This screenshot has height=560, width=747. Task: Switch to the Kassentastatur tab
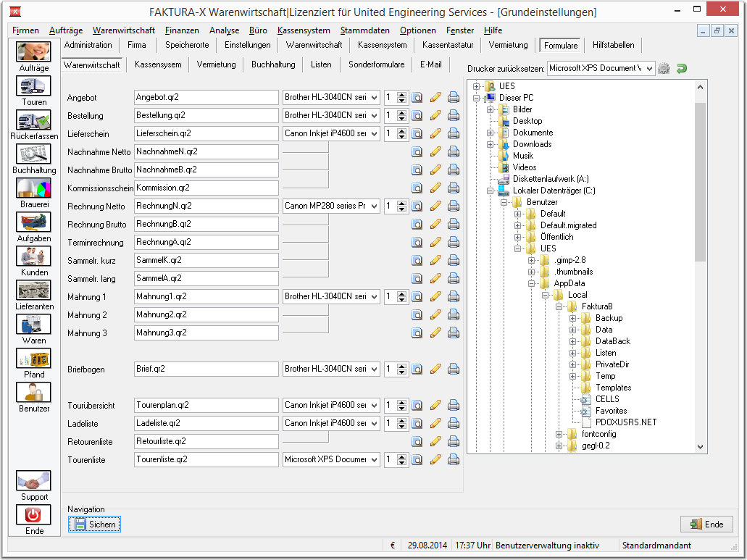448,45
